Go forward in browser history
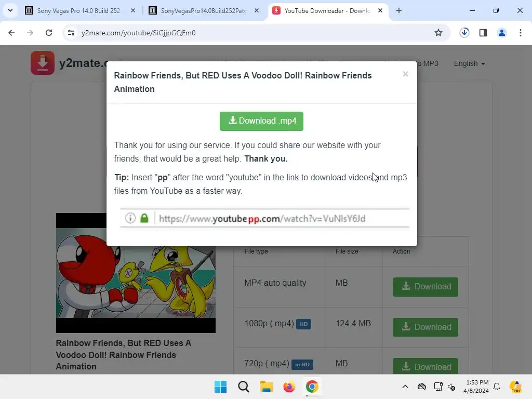Image resolution: width=532 pixels, height=399 pixels. pyautogui.click(x=30, y=33)
